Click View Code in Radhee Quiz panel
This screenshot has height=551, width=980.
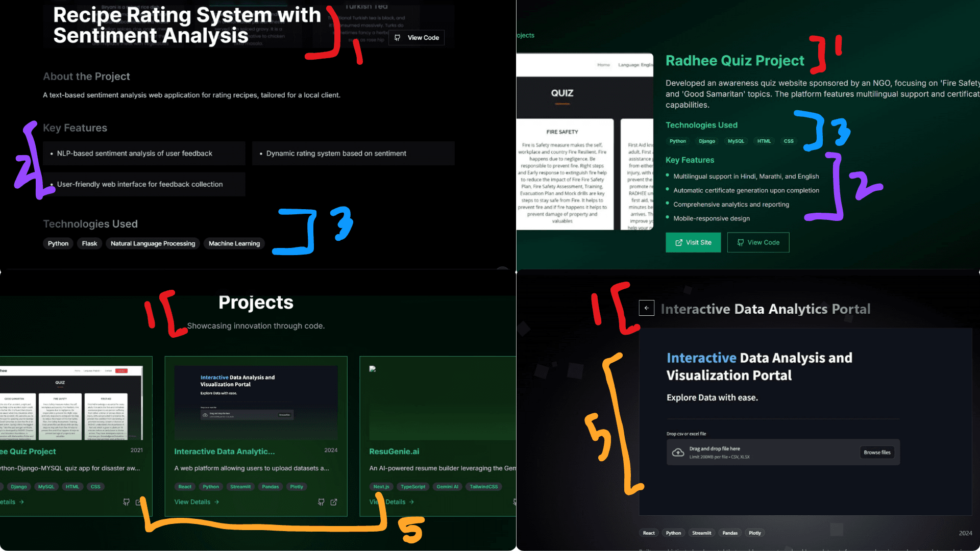coord(758,242)
